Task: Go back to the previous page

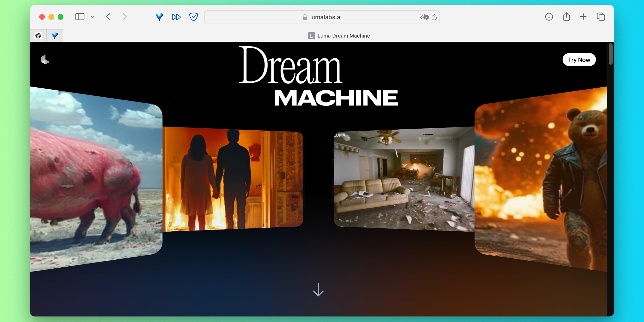Action: (108, 17)
